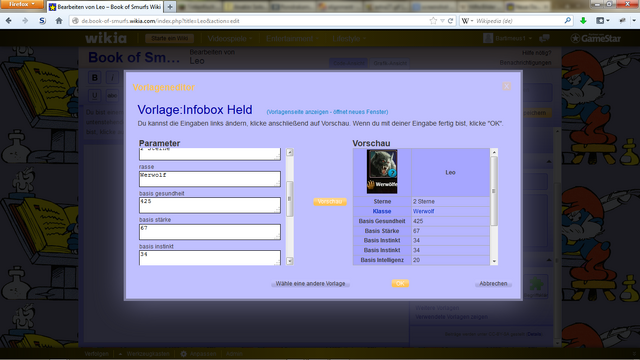Confirm with the OK button

pos(400,283)
